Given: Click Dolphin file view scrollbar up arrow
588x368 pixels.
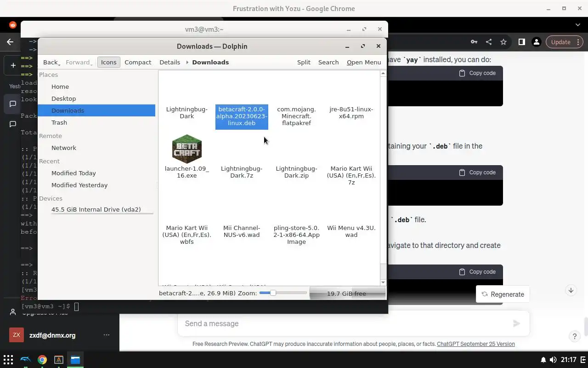Looking at the screenshot, I should point(383,74).
